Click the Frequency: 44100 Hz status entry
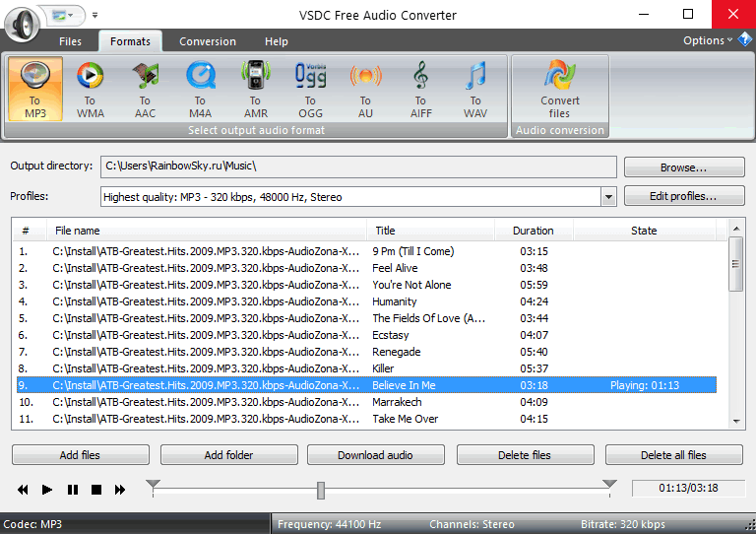This screenshot has height=534, width=756. [x=330, y=524]
